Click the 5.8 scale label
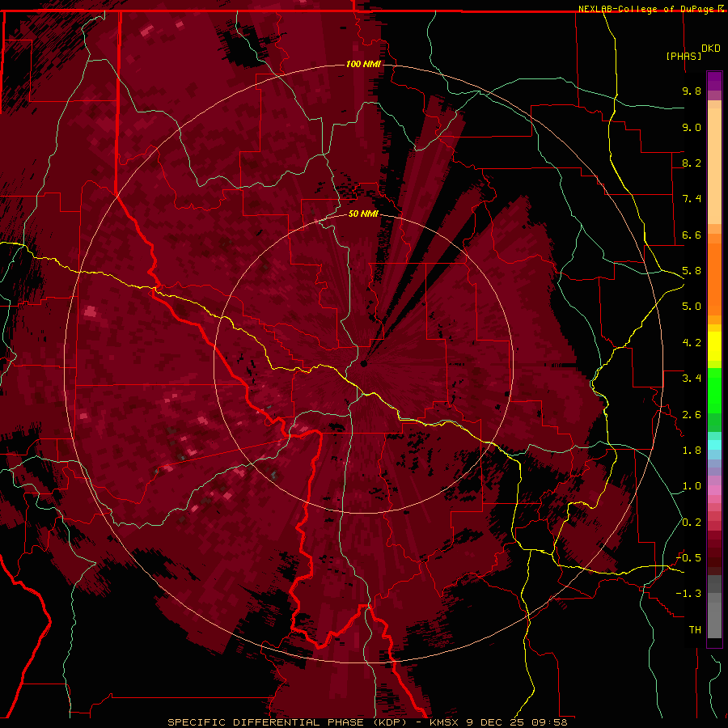The image size is (728, 728). tap(692, 271)
